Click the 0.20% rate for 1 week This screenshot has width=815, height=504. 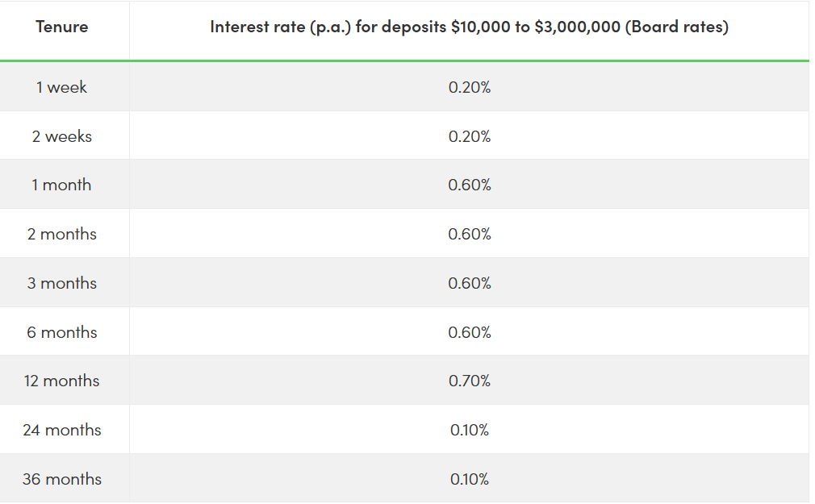470,87
